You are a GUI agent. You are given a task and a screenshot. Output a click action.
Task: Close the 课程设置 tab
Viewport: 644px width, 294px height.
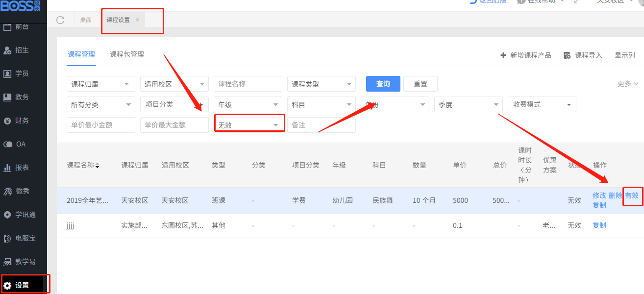(x=137, y=20)
